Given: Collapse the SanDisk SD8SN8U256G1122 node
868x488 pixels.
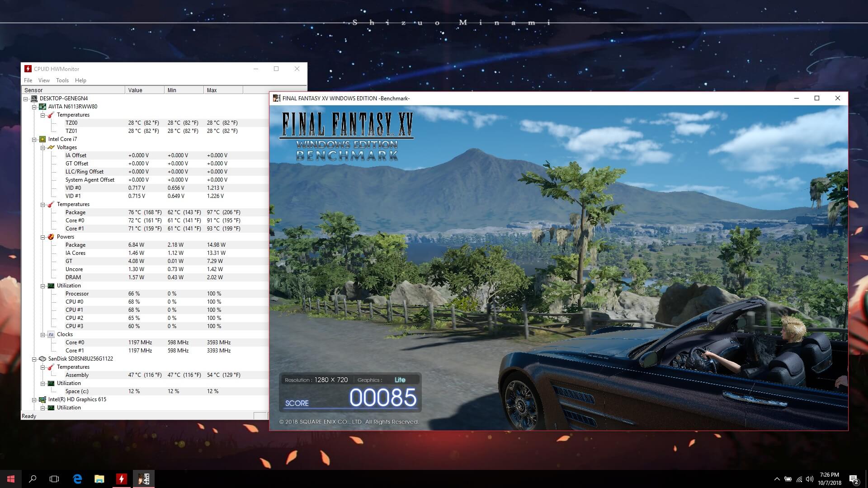Looking at the screenshot, I should point(34,359).
